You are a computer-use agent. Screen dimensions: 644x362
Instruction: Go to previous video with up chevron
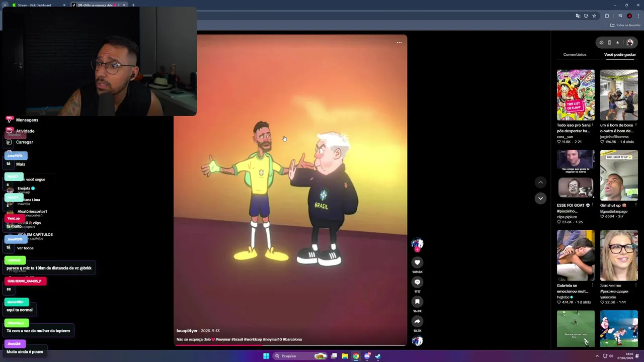540,182
